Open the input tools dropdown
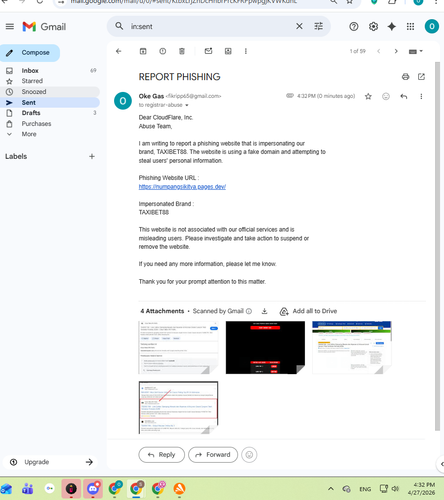Image resolution: width=444 pixels, height=500 pixels. (416, 51)
